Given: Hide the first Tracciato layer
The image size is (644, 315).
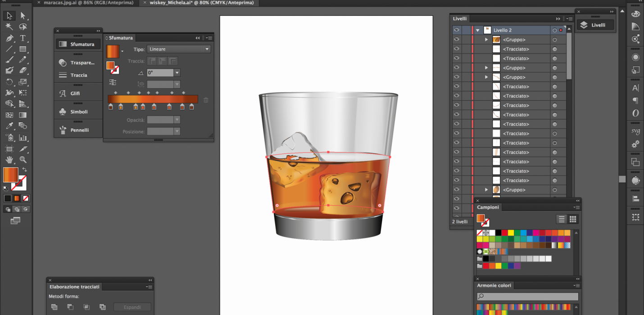Looking at the screenshot, I should (456, 49).
